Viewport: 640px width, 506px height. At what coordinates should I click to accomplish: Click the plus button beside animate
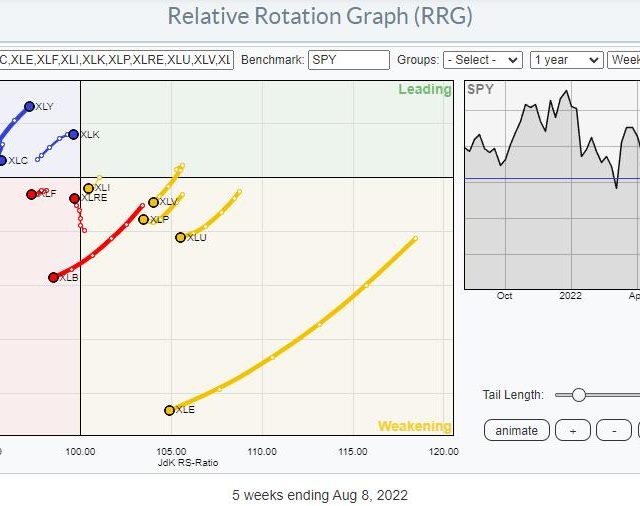[571, 431]
